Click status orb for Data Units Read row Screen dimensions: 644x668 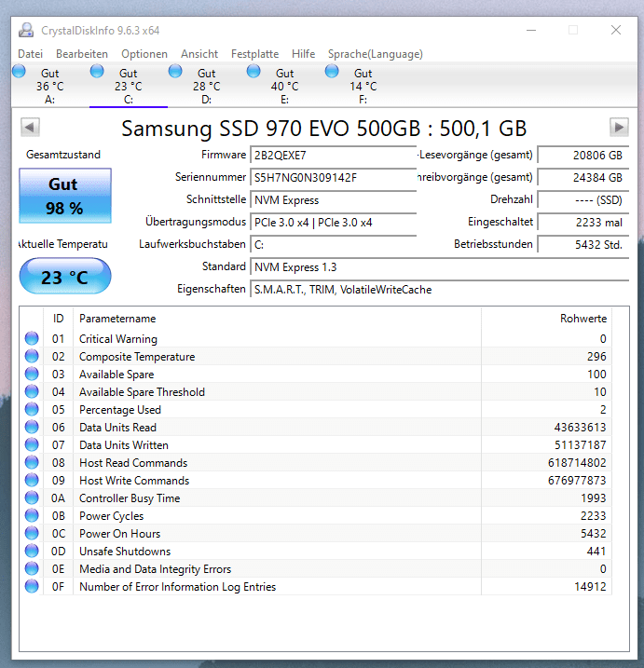pos(32,427)
